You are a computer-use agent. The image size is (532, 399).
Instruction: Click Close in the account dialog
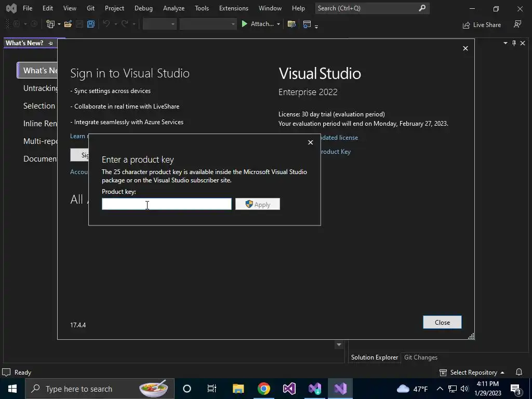[x=442, y=322]
